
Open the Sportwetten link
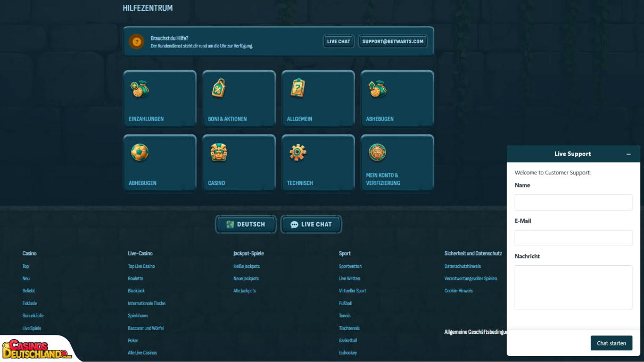[350, 266]
